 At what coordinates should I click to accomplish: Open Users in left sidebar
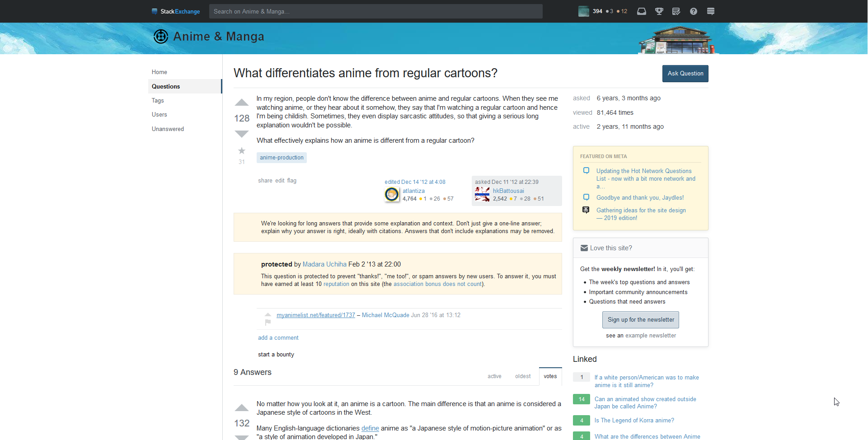click(160, 115)
